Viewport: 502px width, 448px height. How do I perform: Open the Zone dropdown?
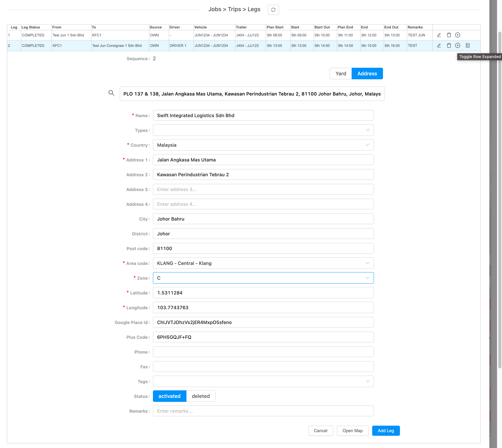pos(263,278)
